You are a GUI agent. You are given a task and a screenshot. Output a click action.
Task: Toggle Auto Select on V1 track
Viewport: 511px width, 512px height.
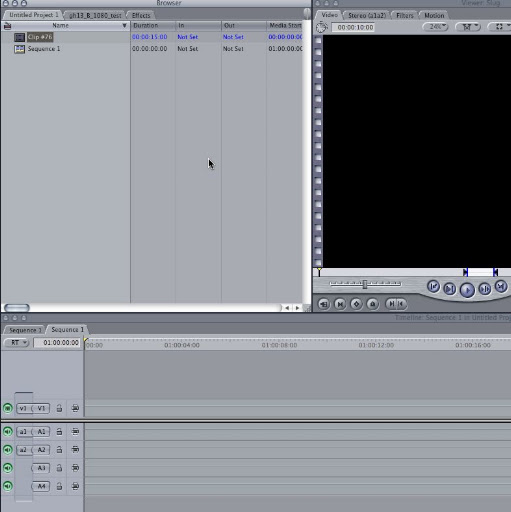[75, 408]
